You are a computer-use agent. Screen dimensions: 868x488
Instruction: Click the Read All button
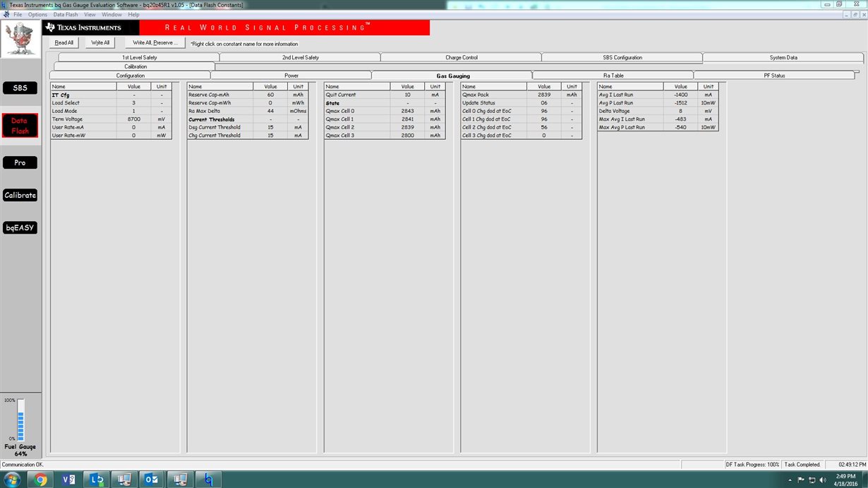click(64, 43)
